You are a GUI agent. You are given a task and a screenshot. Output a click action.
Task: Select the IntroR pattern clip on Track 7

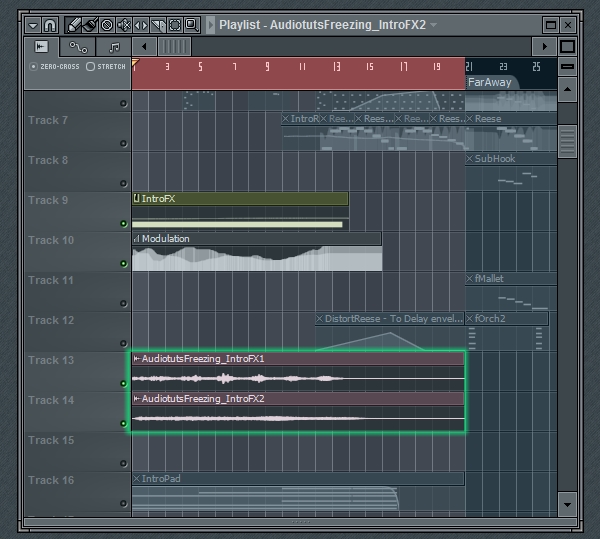[300, 119]
